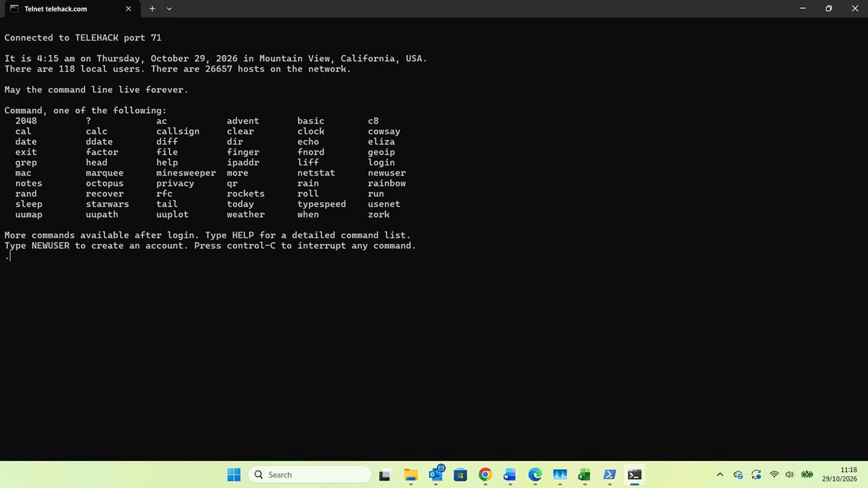Close the Telnet telehack.com tab
Image resolution: width=868 pixels, height=488 pixels.
pyautogui.click(x=129, y=9)
